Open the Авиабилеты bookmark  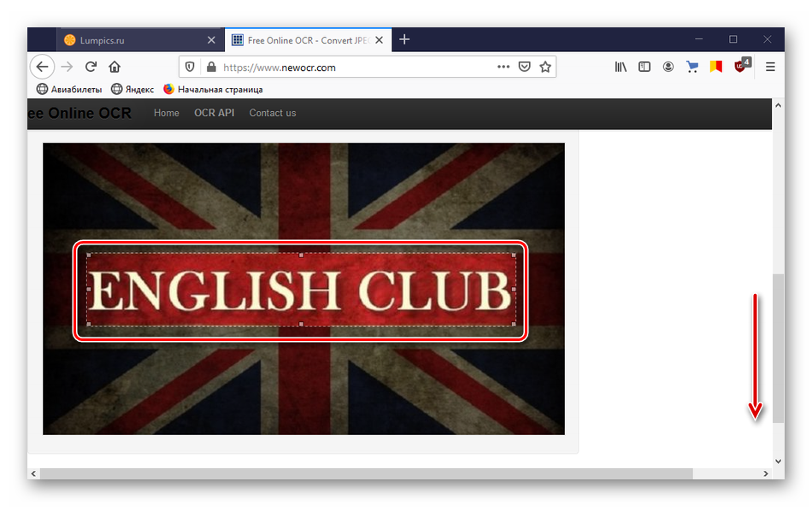pyautogui.click(x=69, y=89)
